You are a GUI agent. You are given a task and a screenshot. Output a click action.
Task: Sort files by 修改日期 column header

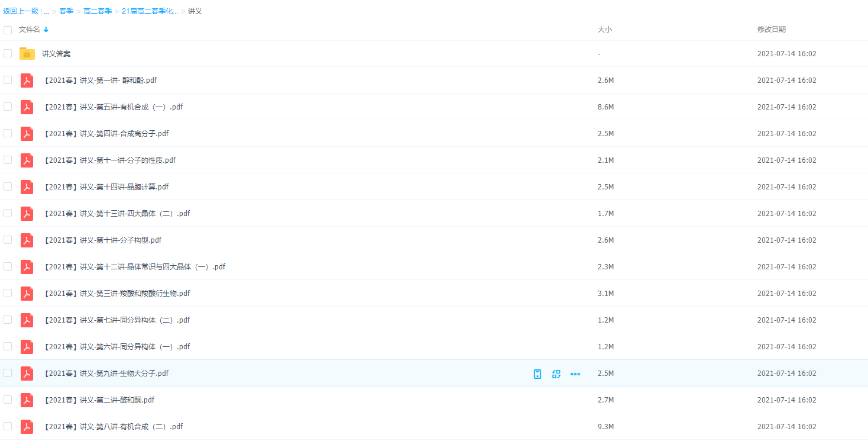(x=771, y=30)
